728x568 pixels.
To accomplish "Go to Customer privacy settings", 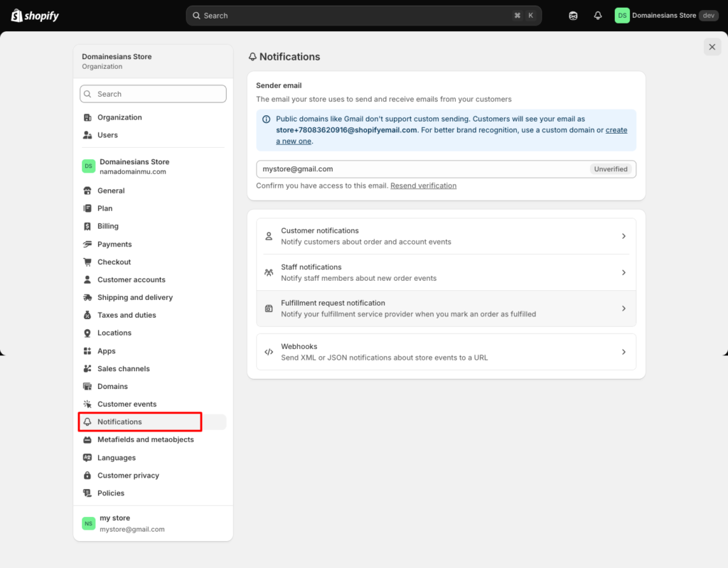I will 154,476.
